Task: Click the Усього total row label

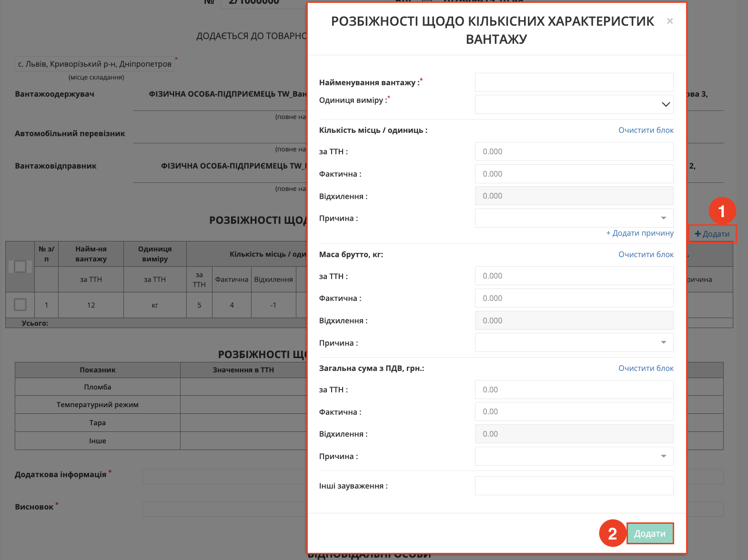Action: (35, 323)
